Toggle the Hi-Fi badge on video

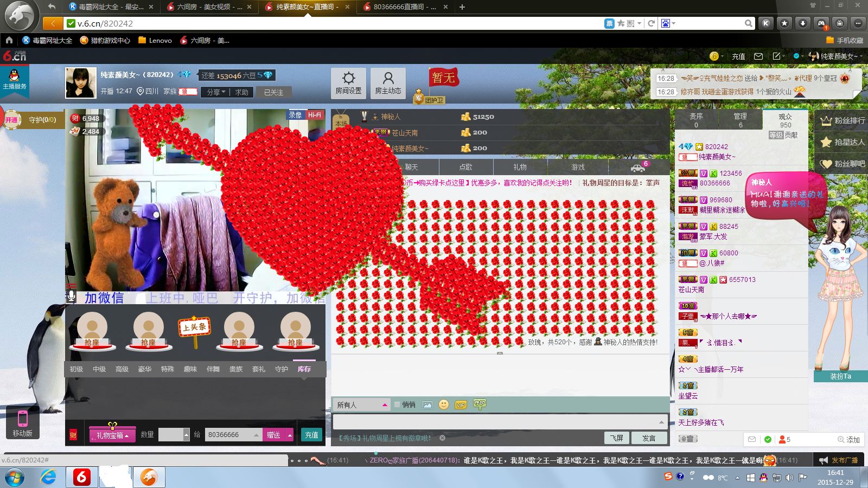click(x=314, y=115)
